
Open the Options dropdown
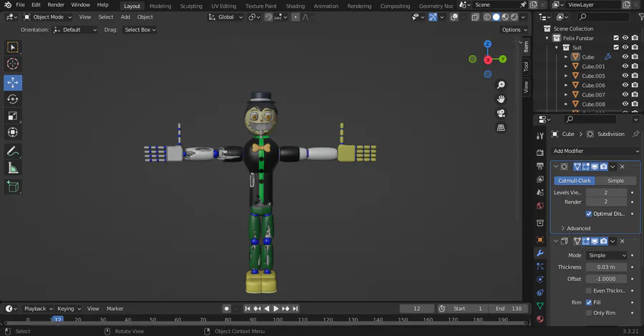514,30
